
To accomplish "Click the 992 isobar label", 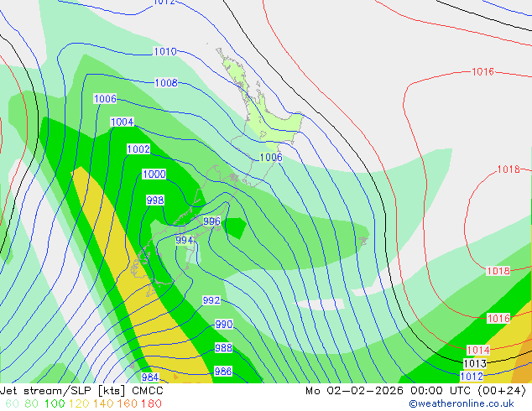I will click(x=211, y=300).
